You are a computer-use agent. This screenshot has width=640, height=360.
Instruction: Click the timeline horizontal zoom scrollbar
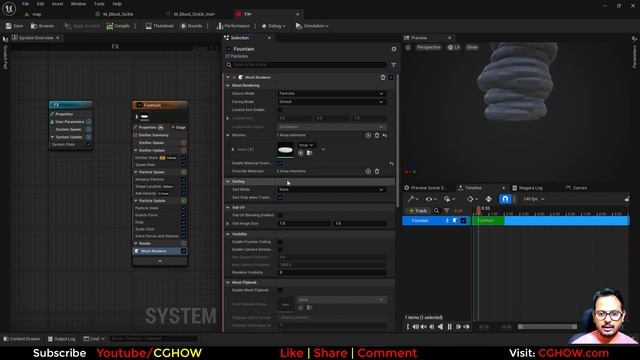point(547,327)
